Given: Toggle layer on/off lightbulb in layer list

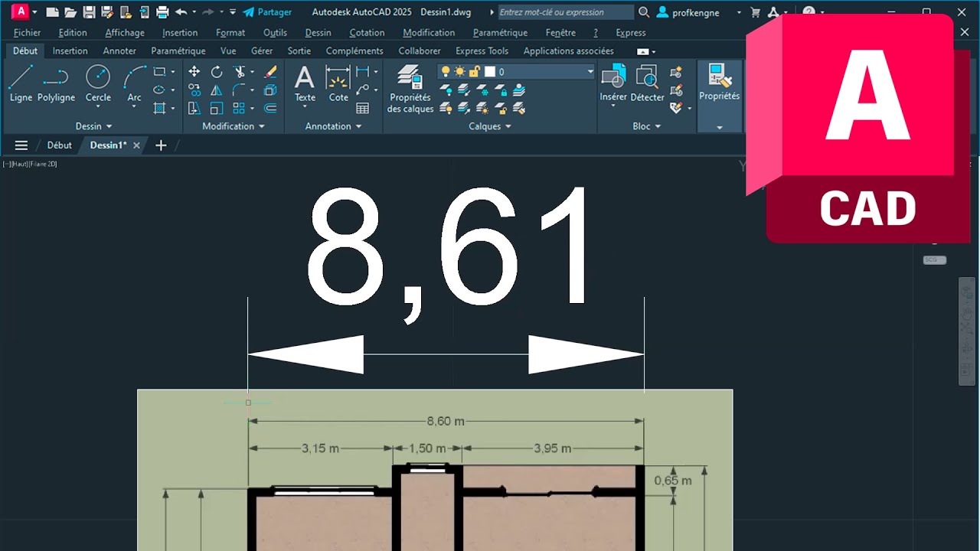Looking at the screenshot, I should click(x=446, y=72).
